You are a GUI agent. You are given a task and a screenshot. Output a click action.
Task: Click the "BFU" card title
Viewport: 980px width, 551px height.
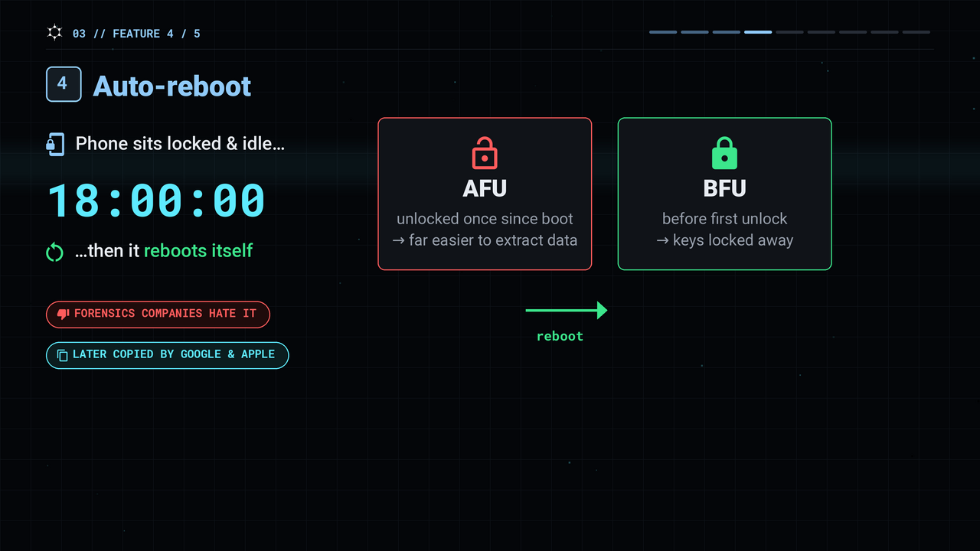[x=724, y=188]
